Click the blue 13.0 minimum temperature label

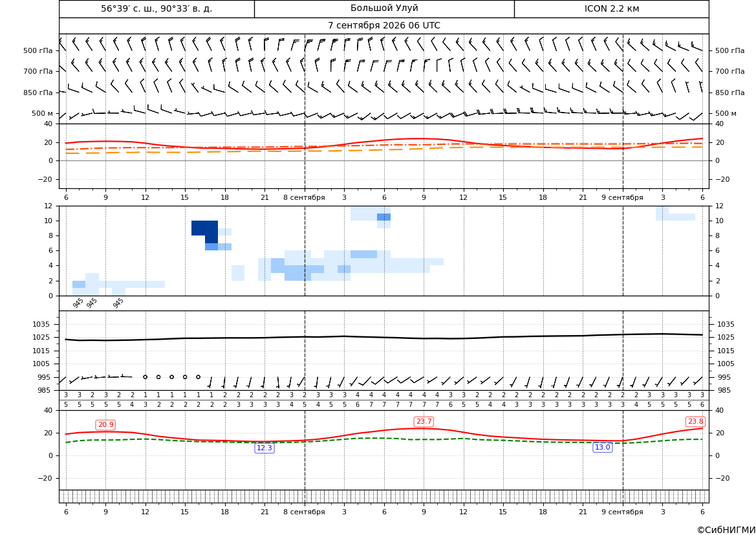pyautogui.click(x=602, y=447)
